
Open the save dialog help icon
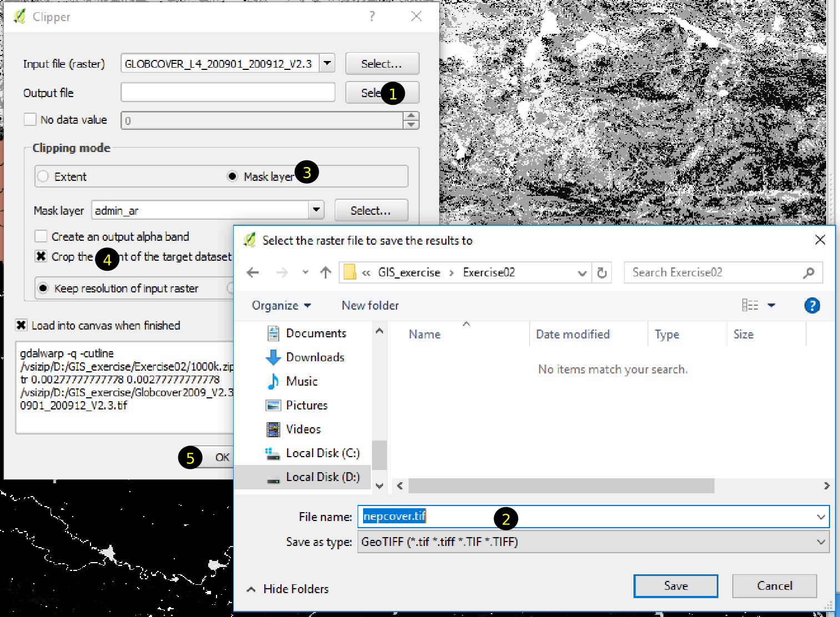[812, 306]
